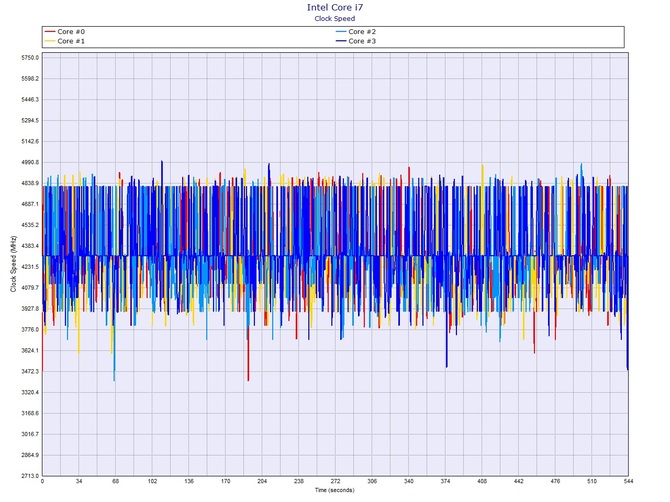Viewport: 670px width, 502px height.
Task: Click the 4990.8 value on the y-axis
Action: 28,162
